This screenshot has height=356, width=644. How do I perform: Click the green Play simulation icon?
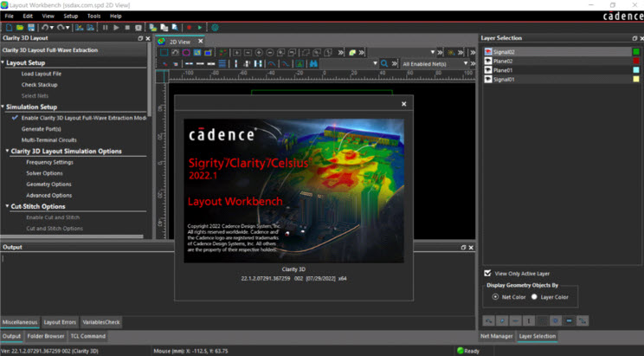click(200, 28)
